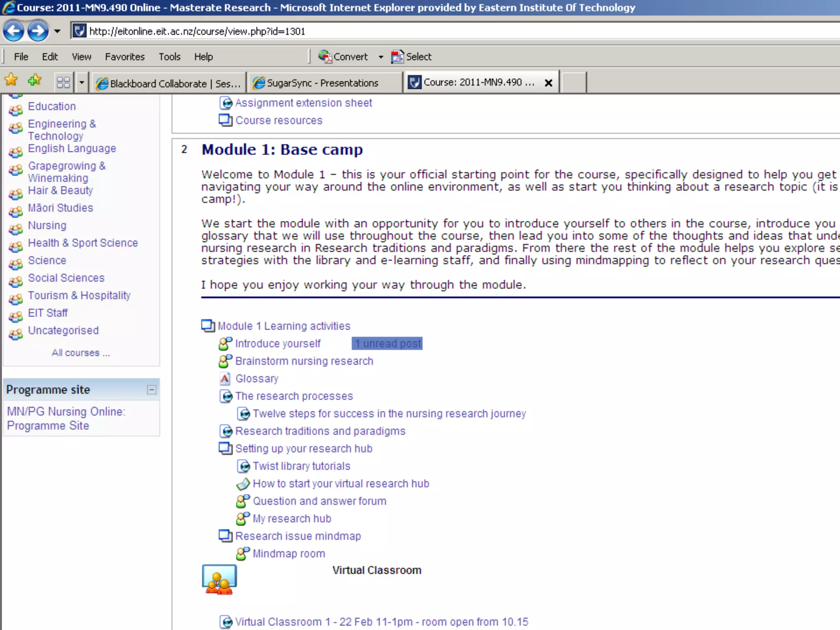Click the browser Back arrow button
This screenshot has width=840, height=630.
[x=14, y=31]
